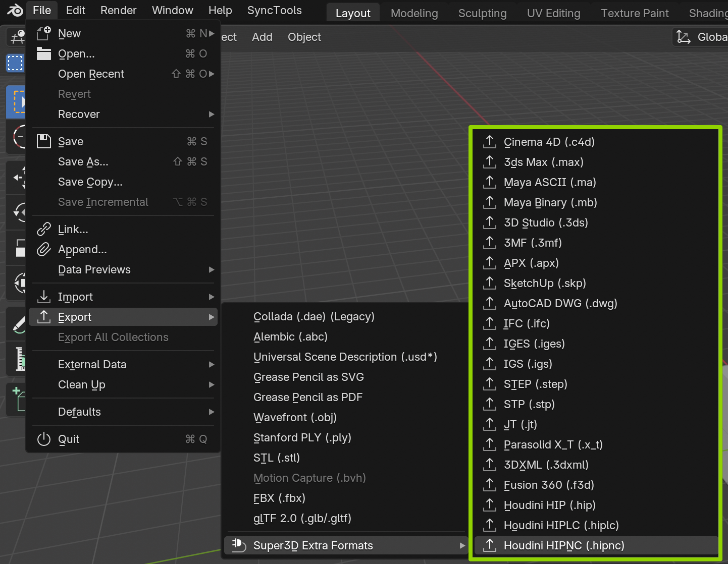
Task: Click the Open folder icon
Action: [x=44, y=53]
